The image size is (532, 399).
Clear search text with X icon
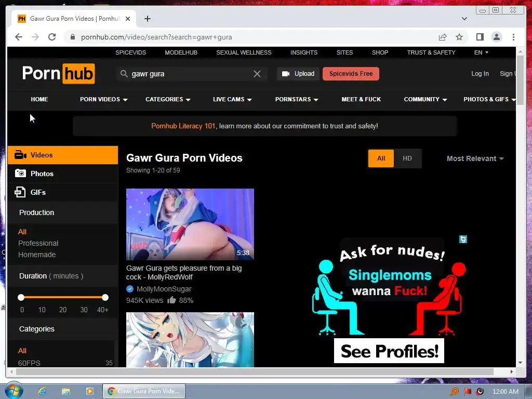[257, 74]
